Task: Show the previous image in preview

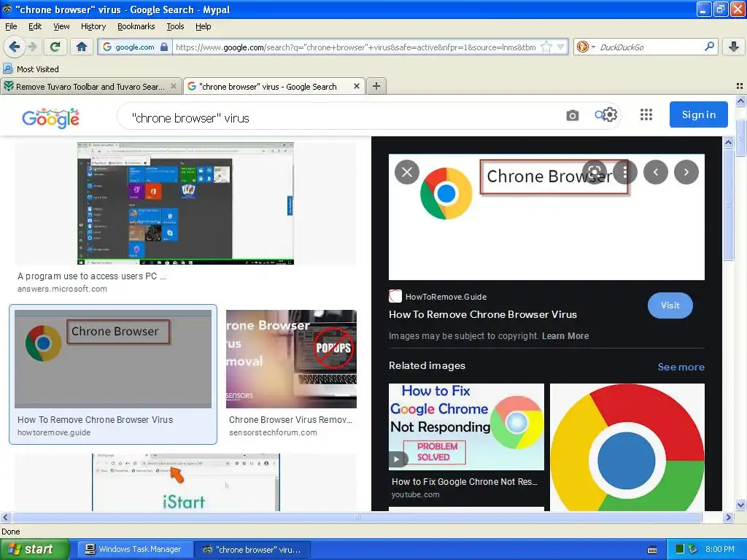Action: (x=656, y=172)
